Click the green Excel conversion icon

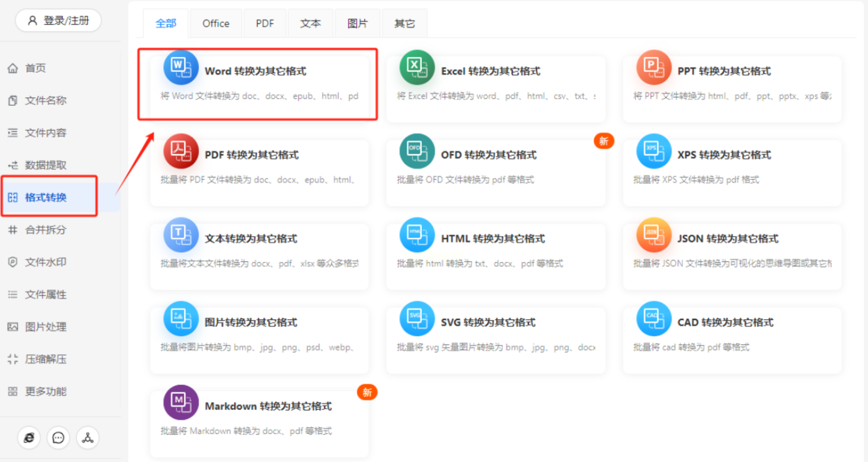pyautogui.click(x=417, y=68)
